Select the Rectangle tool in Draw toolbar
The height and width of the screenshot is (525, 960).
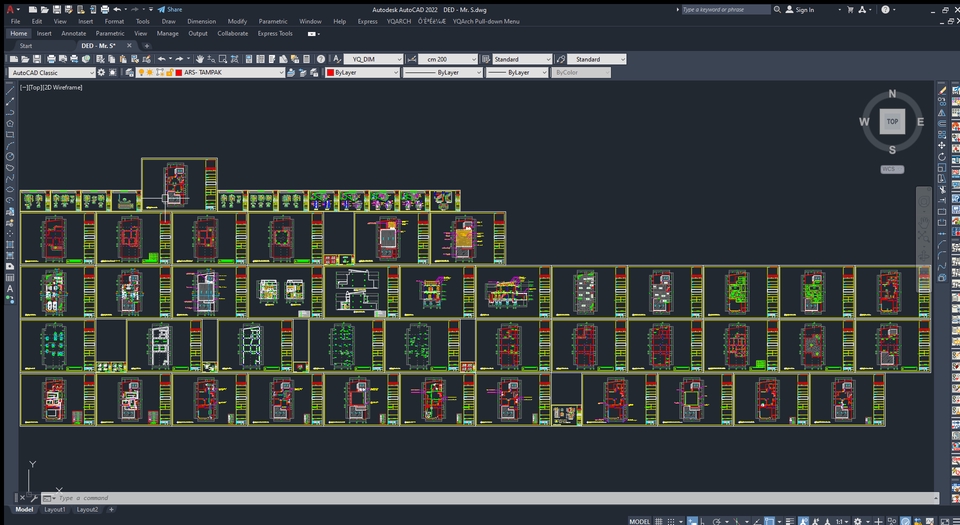10,134
